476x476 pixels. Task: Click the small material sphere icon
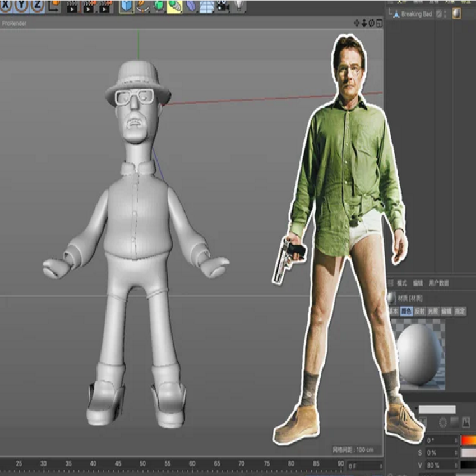tap(392, 298)
